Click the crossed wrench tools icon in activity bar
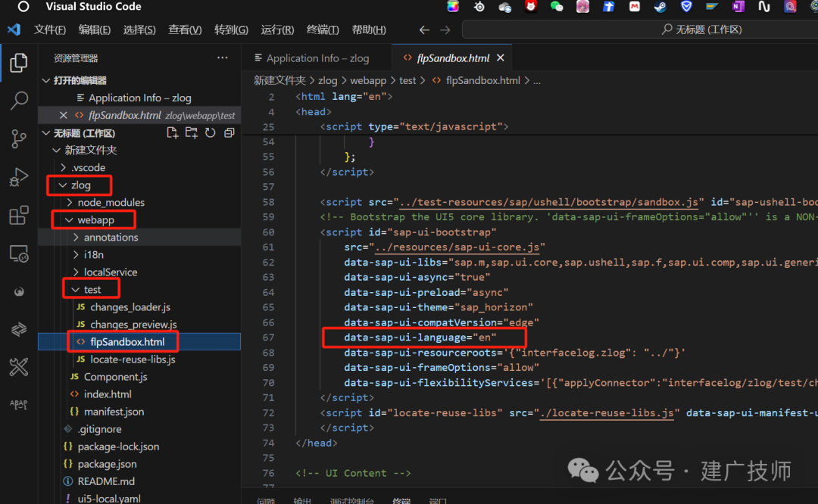The image size is (818, 504). point(19,368)
